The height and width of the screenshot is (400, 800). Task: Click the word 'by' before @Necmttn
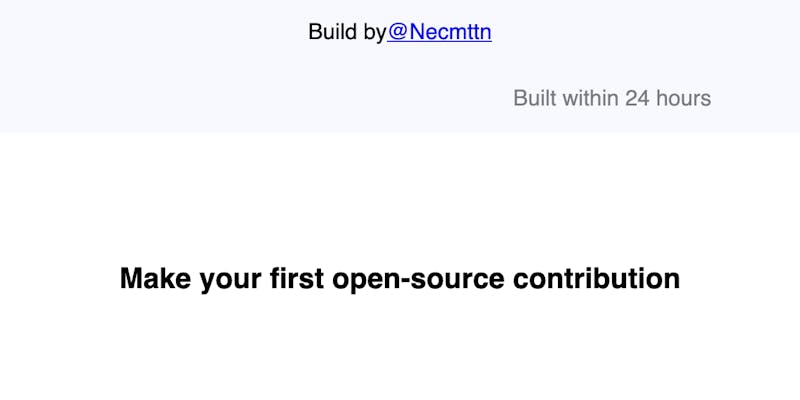coord(375,34)
